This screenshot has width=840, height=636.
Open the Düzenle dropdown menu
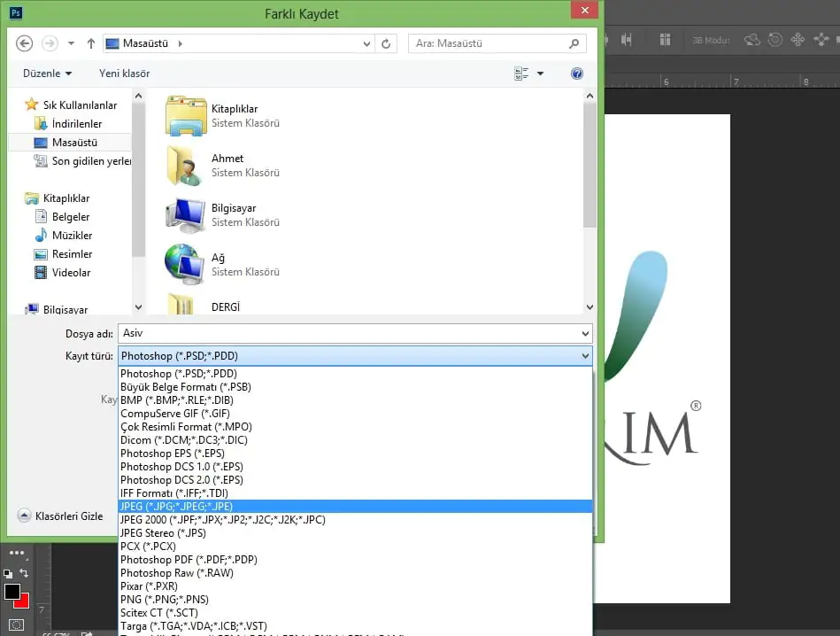coord(47,74)
